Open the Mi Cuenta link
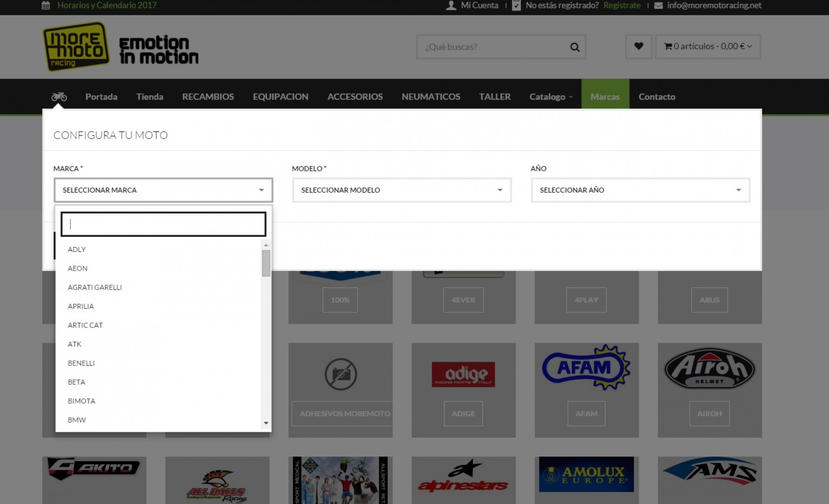The image size is (829, 504). pyautogui.click(x=479, y=5)
